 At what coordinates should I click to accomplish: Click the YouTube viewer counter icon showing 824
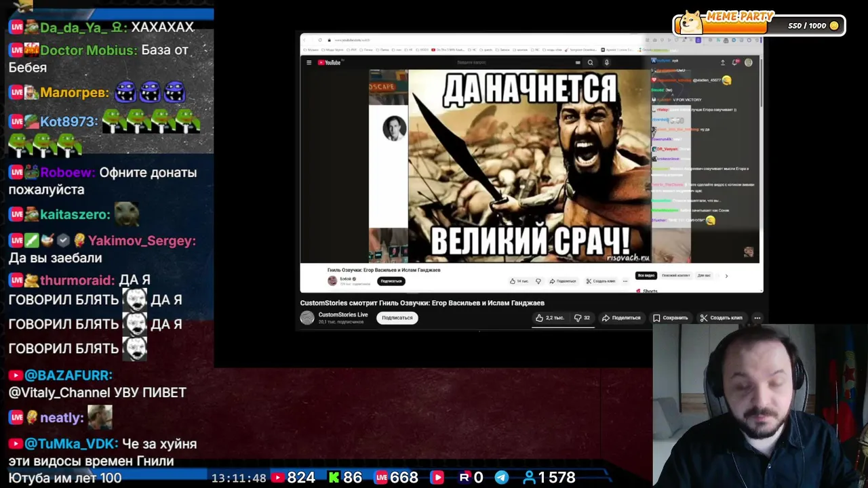pos(277,478)
